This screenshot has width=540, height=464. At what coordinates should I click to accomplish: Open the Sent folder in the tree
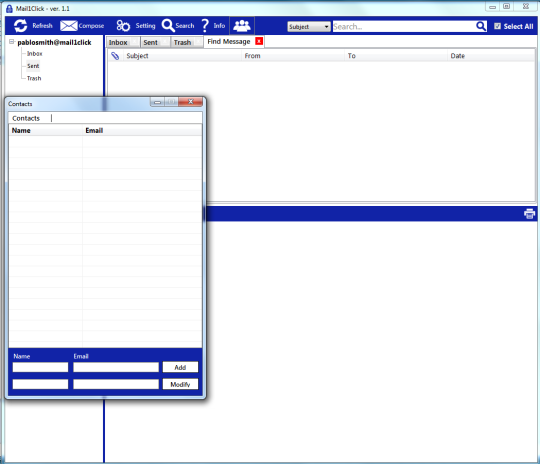click(x=33, y=66)
